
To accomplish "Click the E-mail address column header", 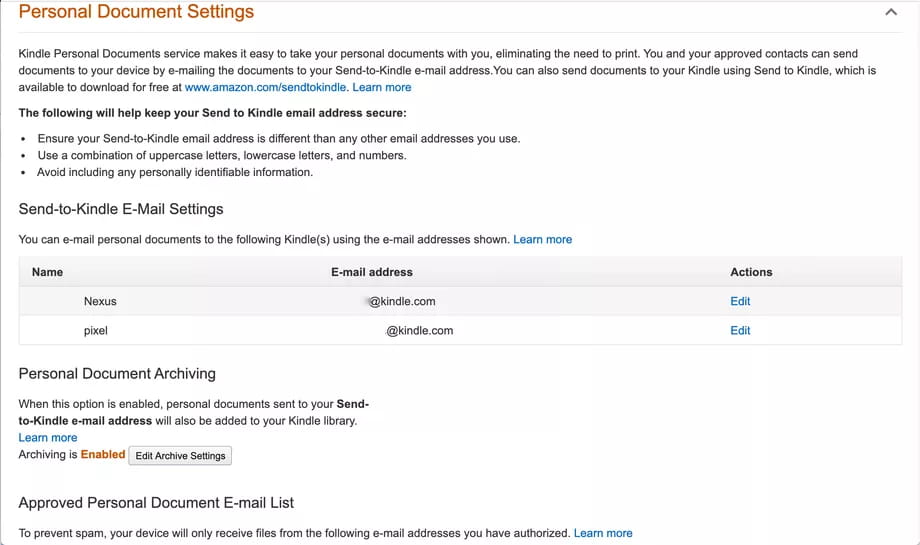I will pyautogui.click(x=372, y=272).
